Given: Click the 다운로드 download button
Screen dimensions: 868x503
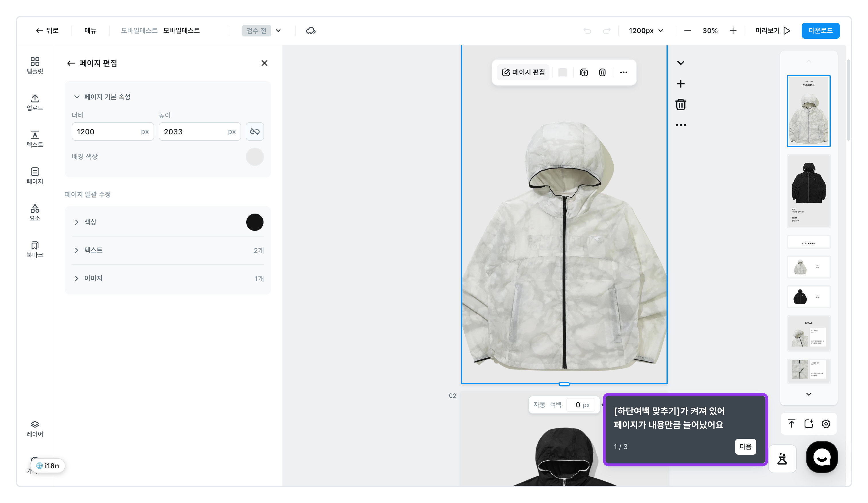Looking at the screenshot, I should click(x=820, y=31).
